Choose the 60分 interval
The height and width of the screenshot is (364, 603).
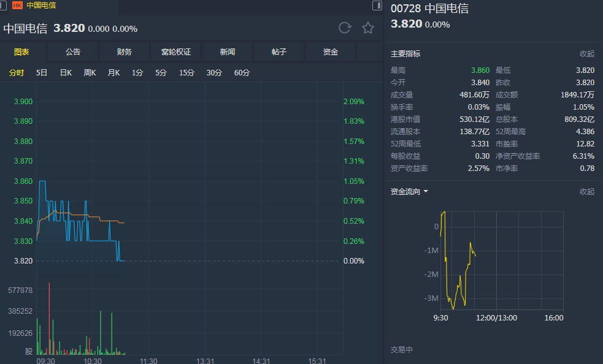[x=242, y=73]
